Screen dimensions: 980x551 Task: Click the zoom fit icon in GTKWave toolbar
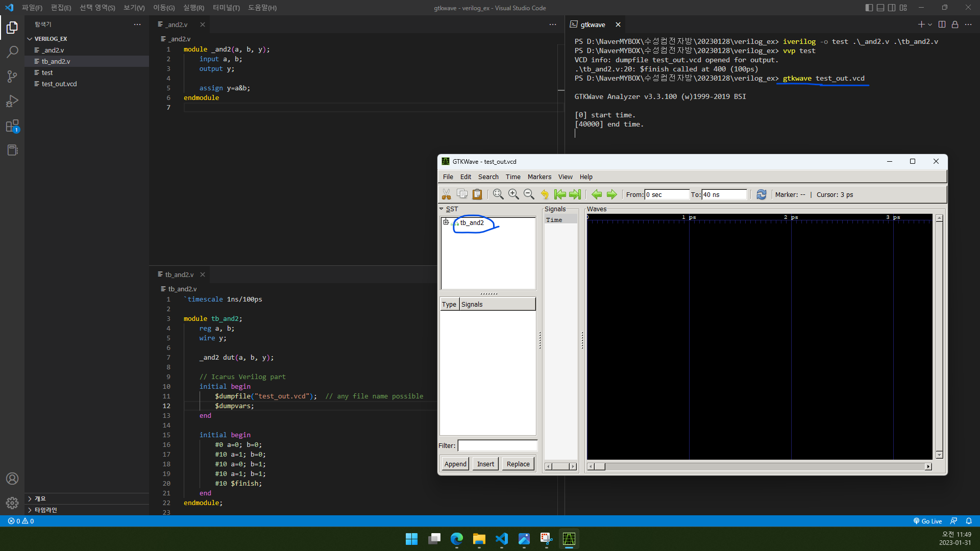(498, 194)
